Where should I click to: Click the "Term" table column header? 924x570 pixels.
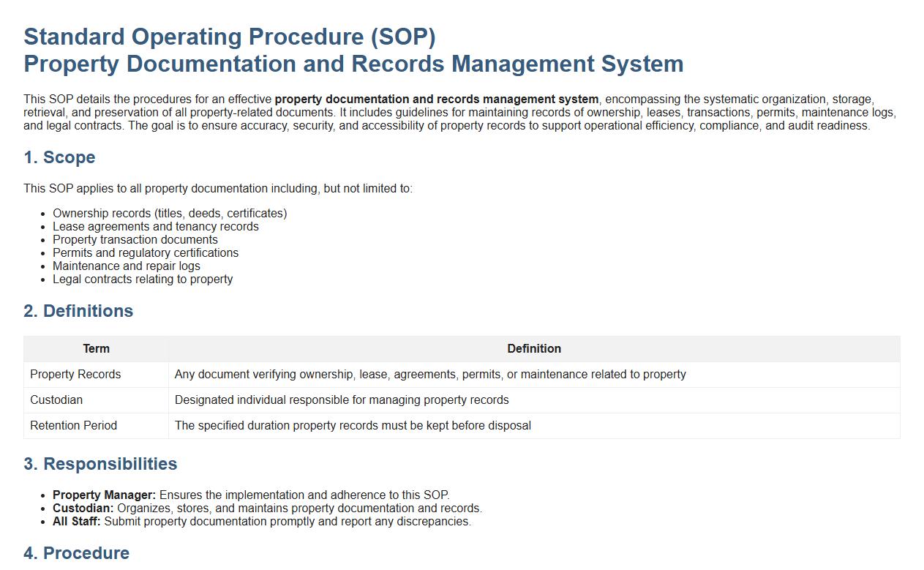tap(96, 349)
